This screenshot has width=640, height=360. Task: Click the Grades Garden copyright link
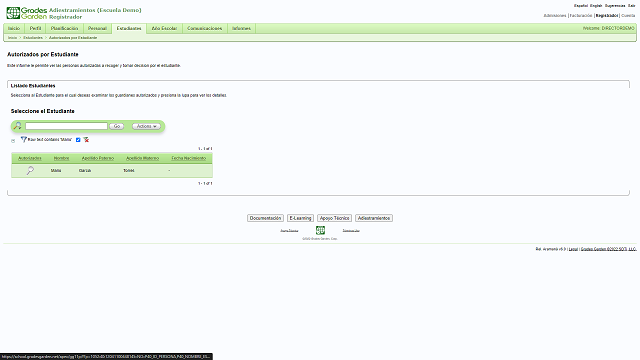tap(609, 249)
